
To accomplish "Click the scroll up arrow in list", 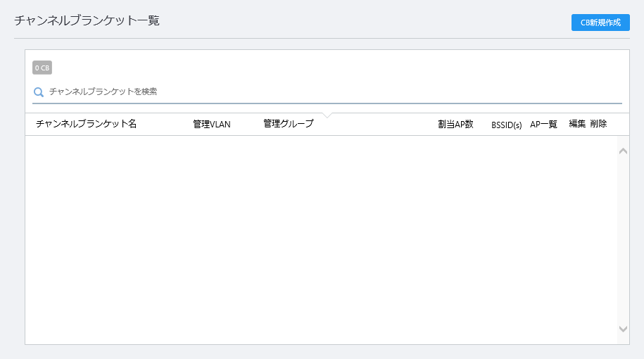I will click(623, 151).
